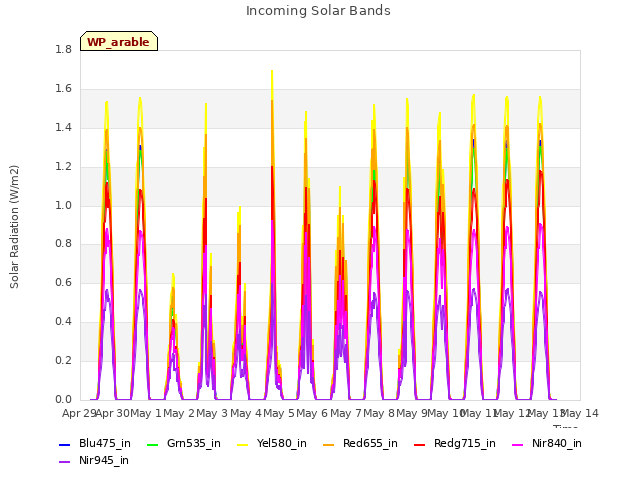Click the 0.8 y-axis tick label
Image resolution: width=640 pixels, height=480 pixels.
pyautogui.click(x=63, y=244)
